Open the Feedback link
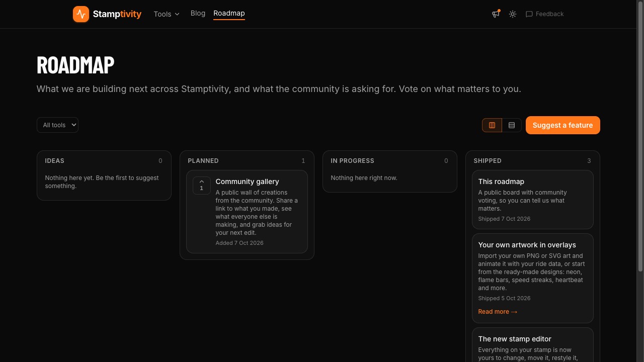The image size is (644, 362). (544, 14)
